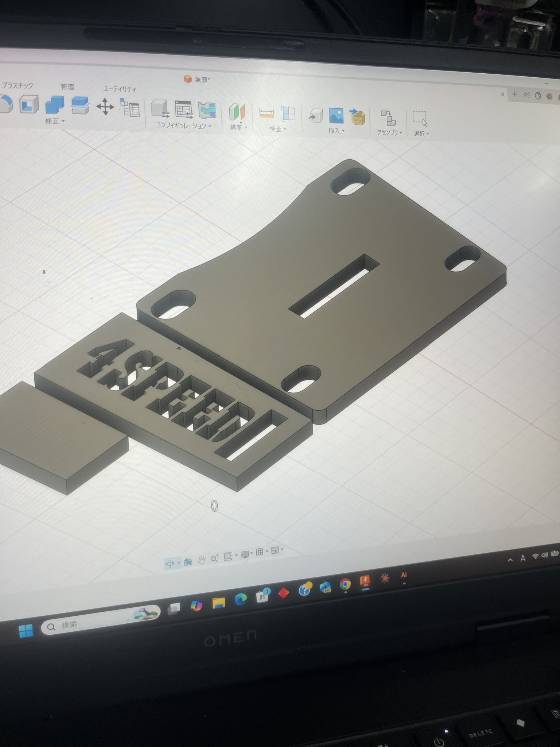Click the configuration rules icon
Viewport: 560px width, 747px height.
pos(207,111)
